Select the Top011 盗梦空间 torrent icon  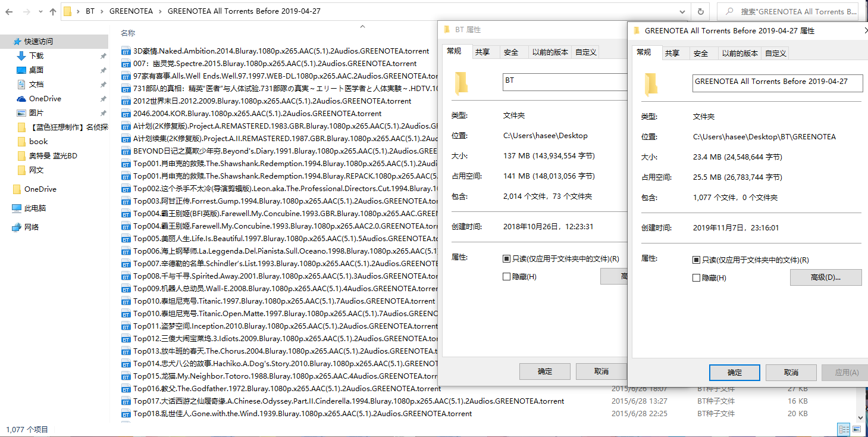coord(126,326)
